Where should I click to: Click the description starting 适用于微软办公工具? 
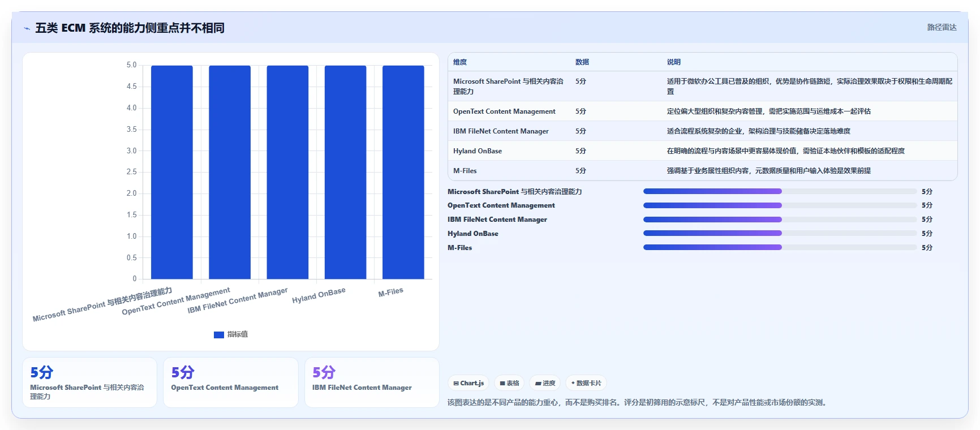coord(810,86)
